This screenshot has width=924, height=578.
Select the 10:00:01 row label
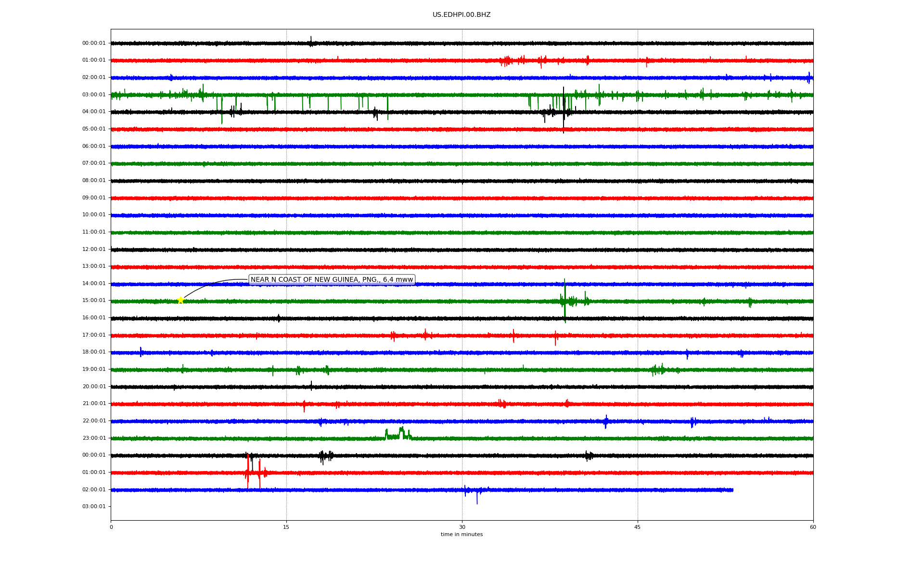tap(94, 215)
